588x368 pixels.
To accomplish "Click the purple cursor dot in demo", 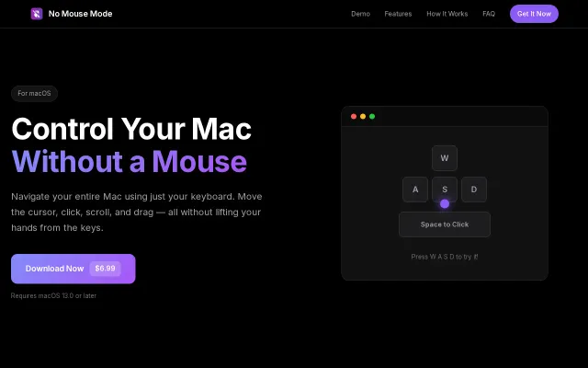I will tap(445, 204).
